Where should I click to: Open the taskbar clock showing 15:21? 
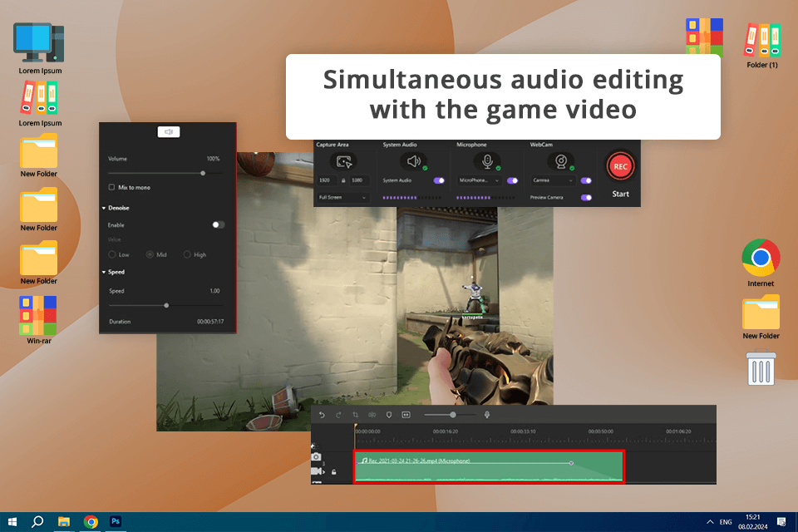(753, 522)
